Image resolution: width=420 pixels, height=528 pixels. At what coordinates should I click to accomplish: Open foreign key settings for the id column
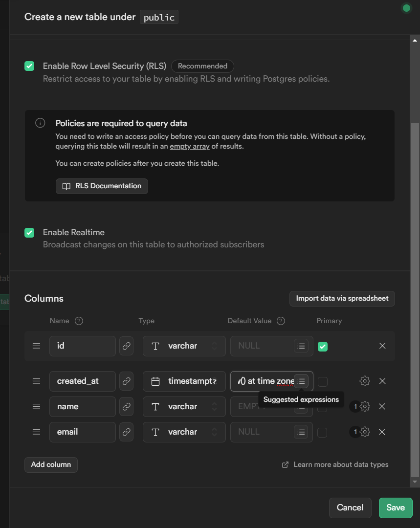tap(126, 346)
